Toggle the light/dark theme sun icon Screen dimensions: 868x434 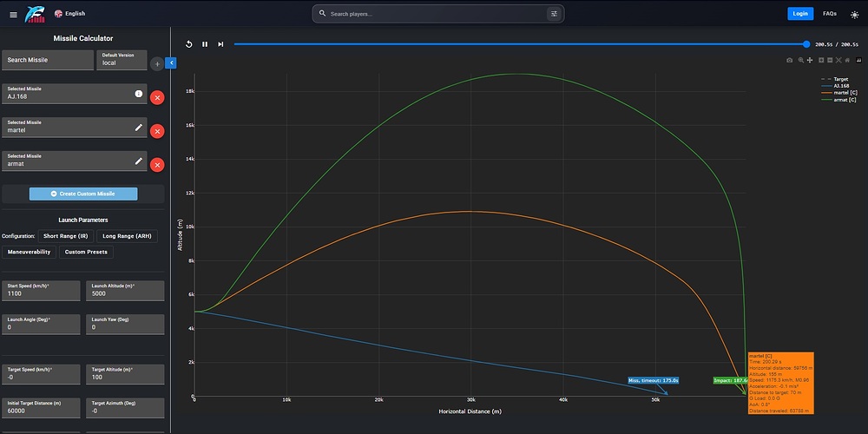click(x=852, y=14)
